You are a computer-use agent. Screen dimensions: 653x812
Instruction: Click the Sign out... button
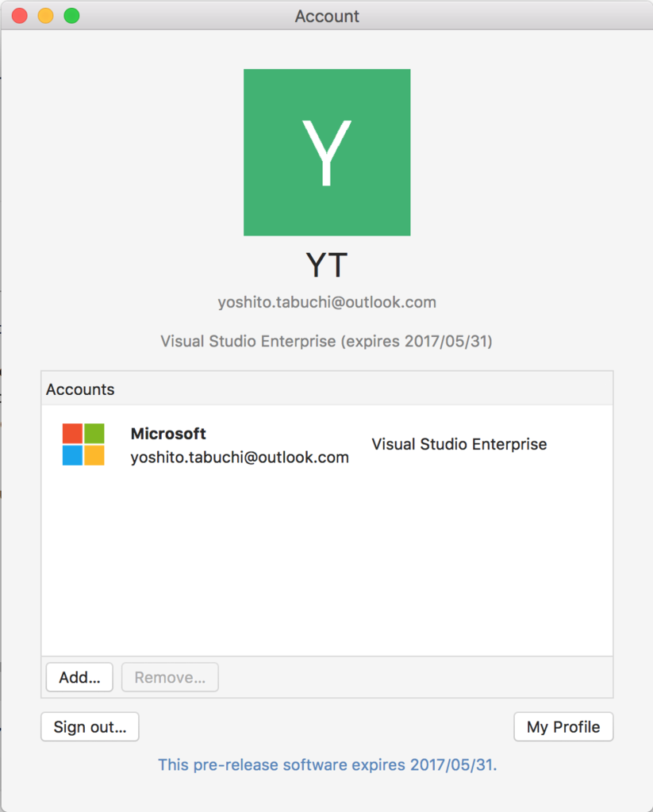pyautogui.click(x=90, y=726)
